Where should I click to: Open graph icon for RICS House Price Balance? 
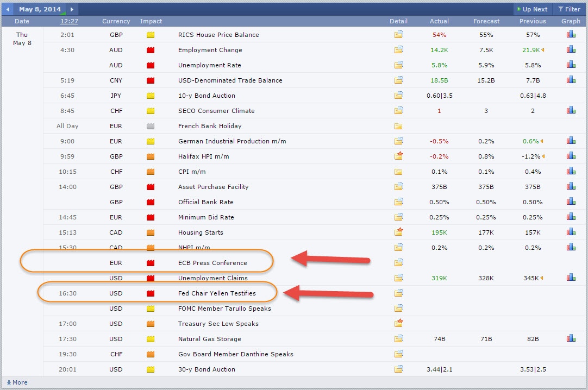pos(571,34)
